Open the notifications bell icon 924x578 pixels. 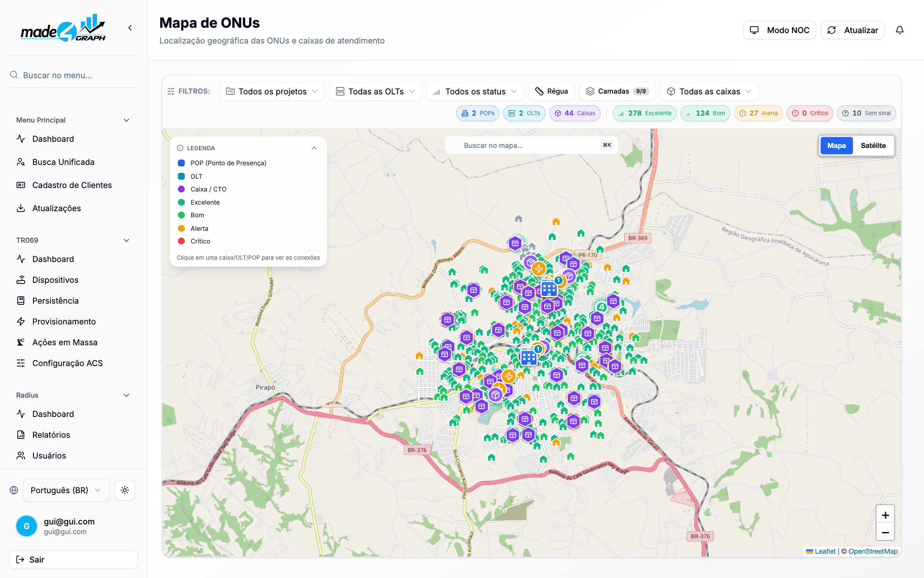(899, 30)
